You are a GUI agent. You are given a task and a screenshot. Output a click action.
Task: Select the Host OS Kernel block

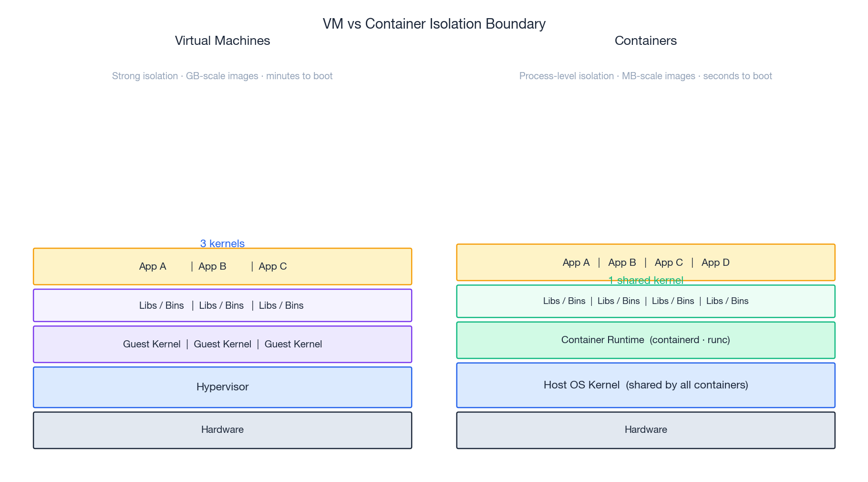[645, 385]
